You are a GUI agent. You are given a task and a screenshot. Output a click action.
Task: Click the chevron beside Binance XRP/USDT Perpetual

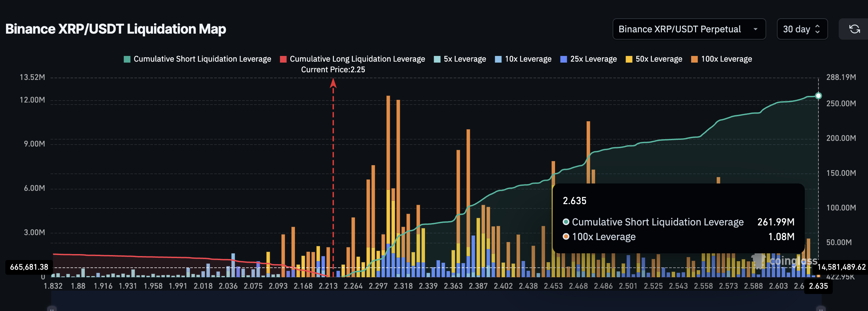coord(756,29)
